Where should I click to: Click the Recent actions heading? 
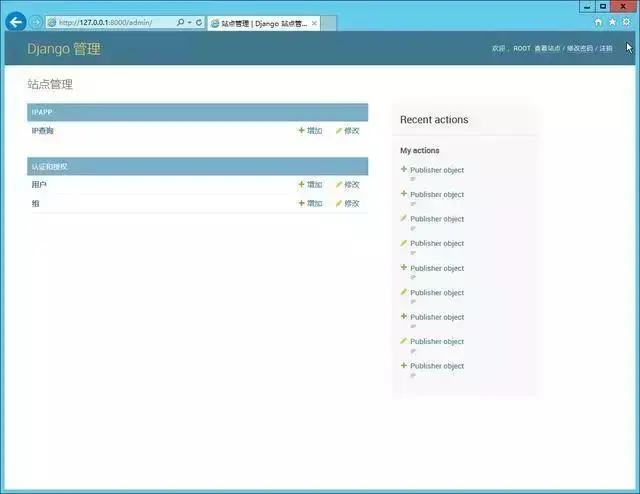click(x=434, y=120)
